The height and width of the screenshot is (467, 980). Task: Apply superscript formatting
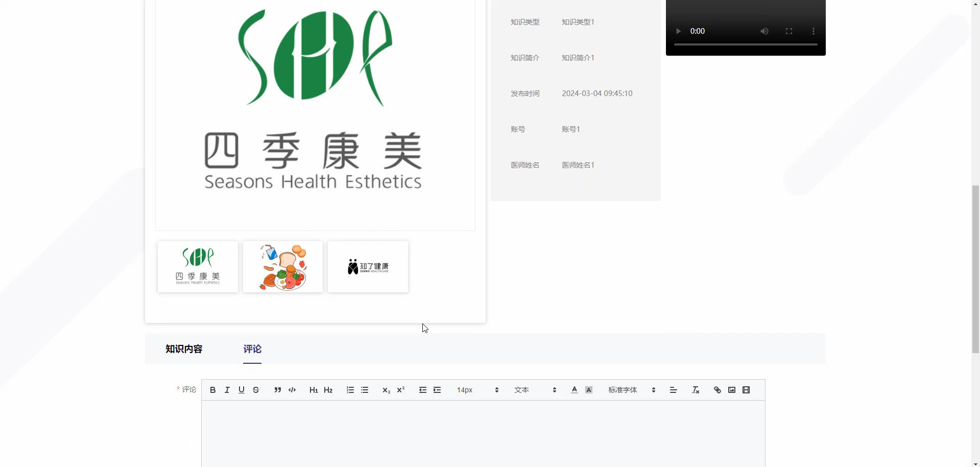tap(401, 390)
